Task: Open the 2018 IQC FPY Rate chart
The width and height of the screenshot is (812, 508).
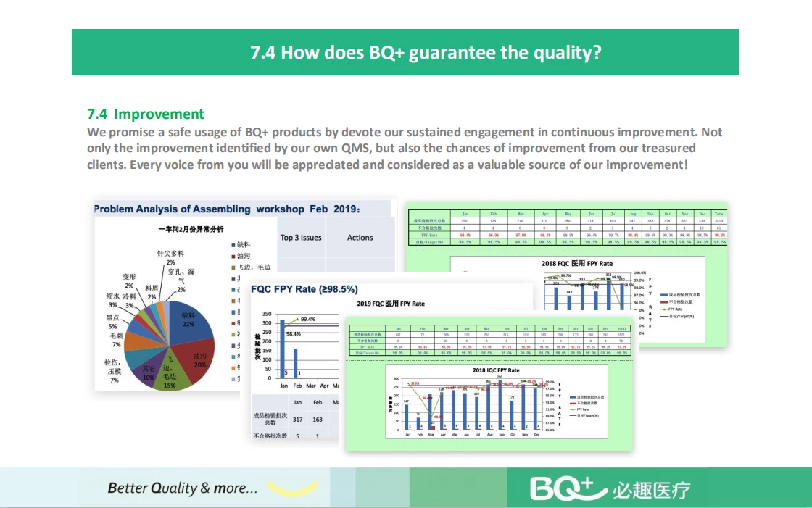Action: click(496, 401)
